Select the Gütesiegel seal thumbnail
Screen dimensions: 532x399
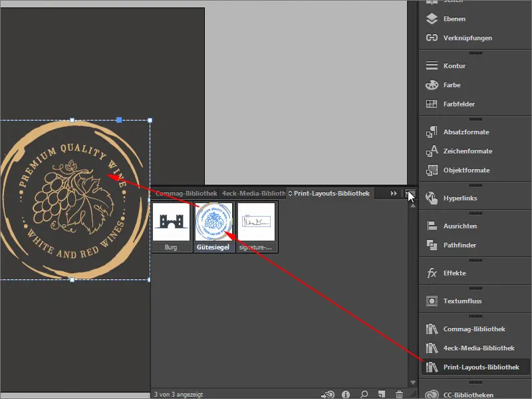(x=213, y=222)
